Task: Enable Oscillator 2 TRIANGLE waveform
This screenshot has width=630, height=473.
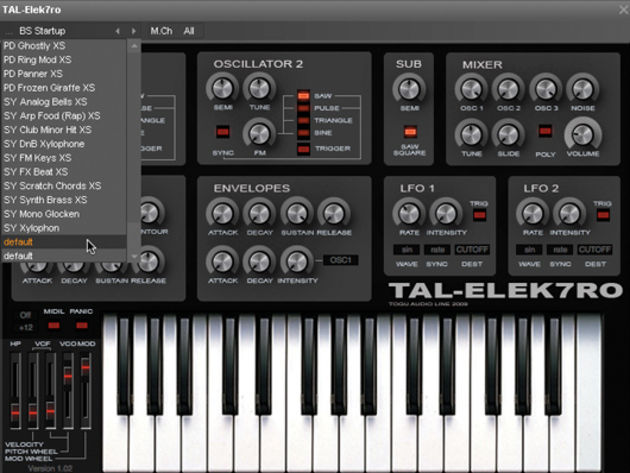Action: (303, 120)
